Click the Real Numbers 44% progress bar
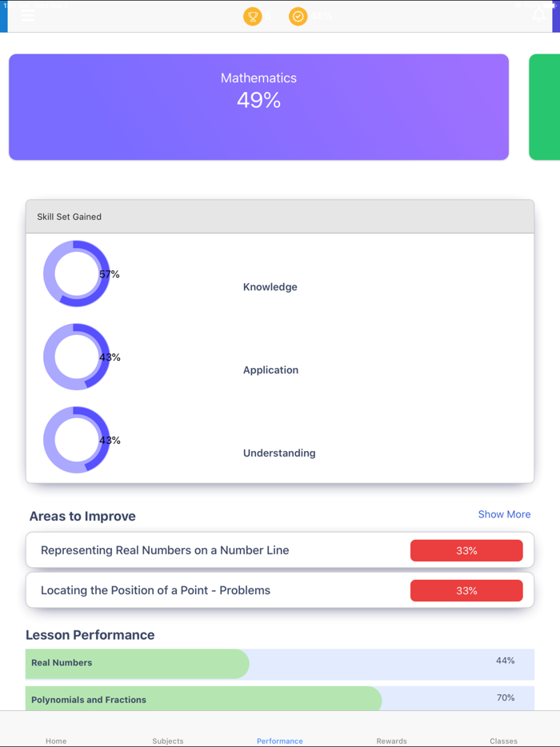Screen dimensions: 560x747 point(280,661)
